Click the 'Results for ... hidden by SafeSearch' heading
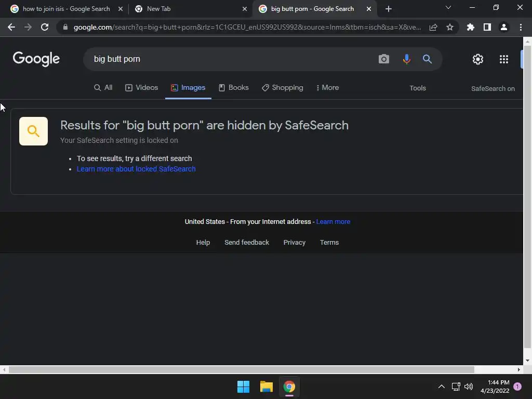The height and width of the screenshot is (399, 532). point(204,125)
